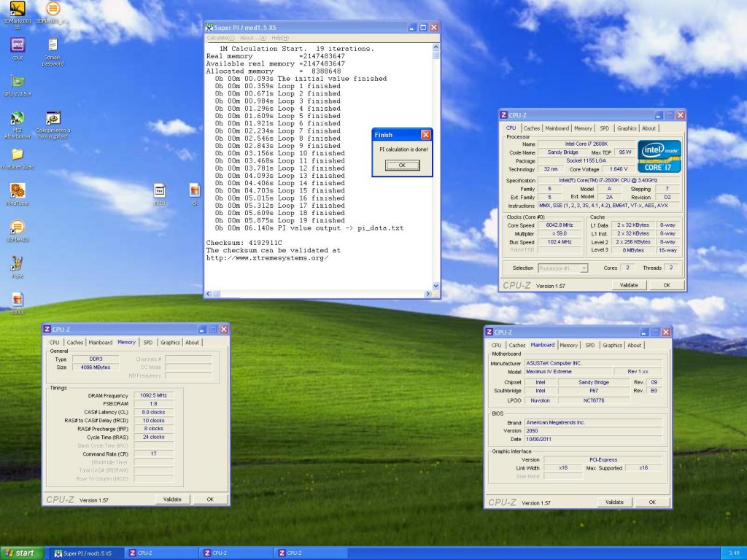The height and width of the screenshot is (560, 747).
Task: Switch to Mainboard tab in the processor CPU-Z window
Action: (557, 128)
